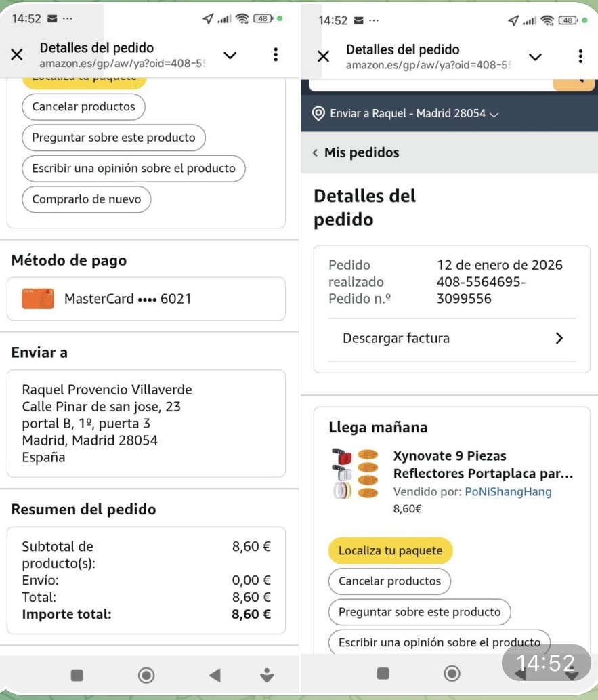Tap the Android back triangle in left screenshot

point(215,675)
